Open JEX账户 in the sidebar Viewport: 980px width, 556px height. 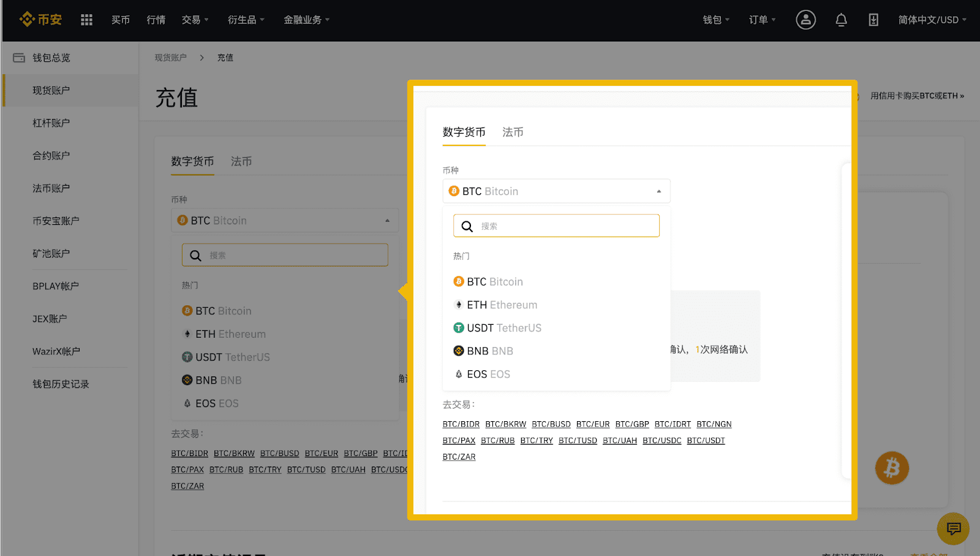[x=50, y=319]
